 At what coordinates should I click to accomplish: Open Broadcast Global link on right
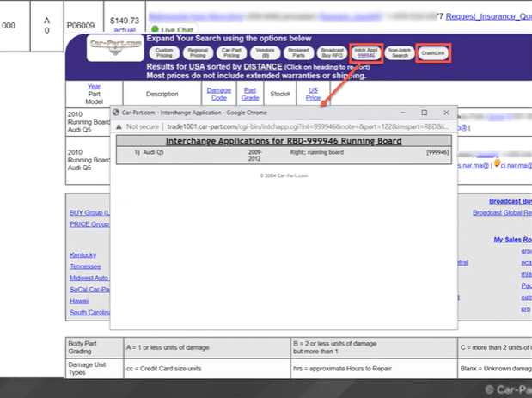(502, 212)
